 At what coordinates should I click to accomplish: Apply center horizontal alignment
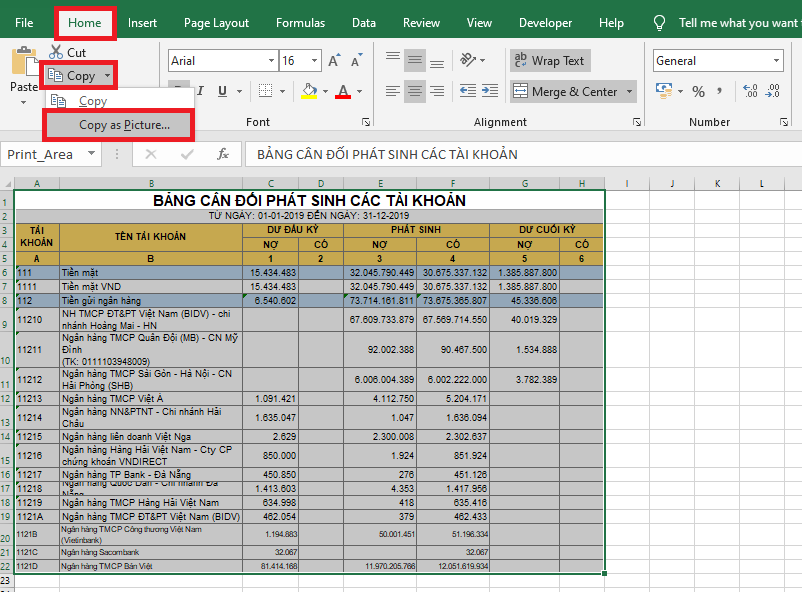coord(416,92)
